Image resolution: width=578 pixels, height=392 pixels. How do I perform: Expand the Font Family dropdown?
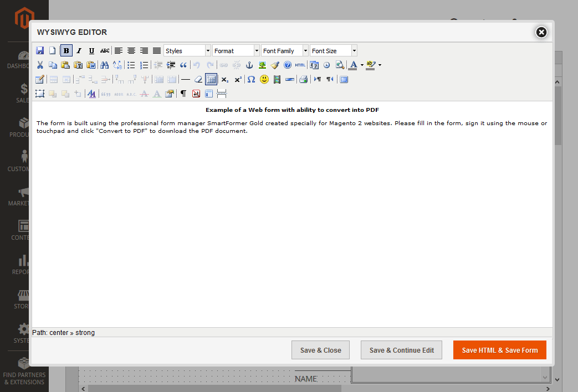coord(285,50)
